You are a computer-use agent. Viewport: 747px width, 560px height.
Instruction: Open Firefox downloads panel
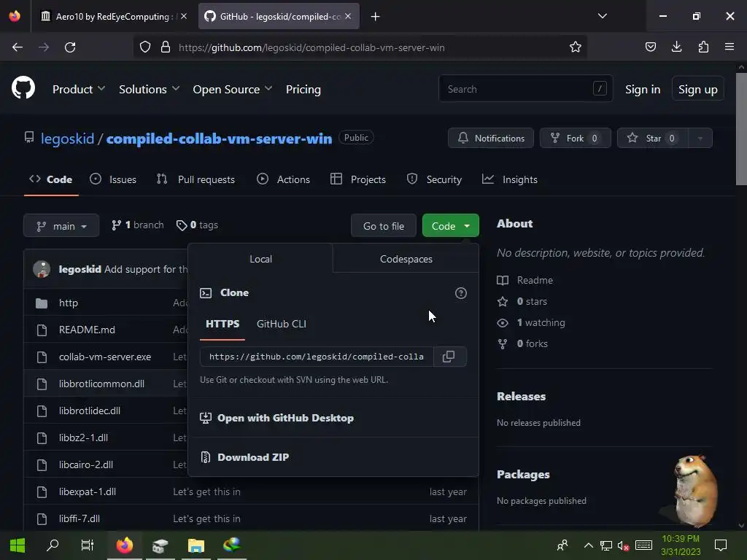pyautogui.click(x=676, y=47)
